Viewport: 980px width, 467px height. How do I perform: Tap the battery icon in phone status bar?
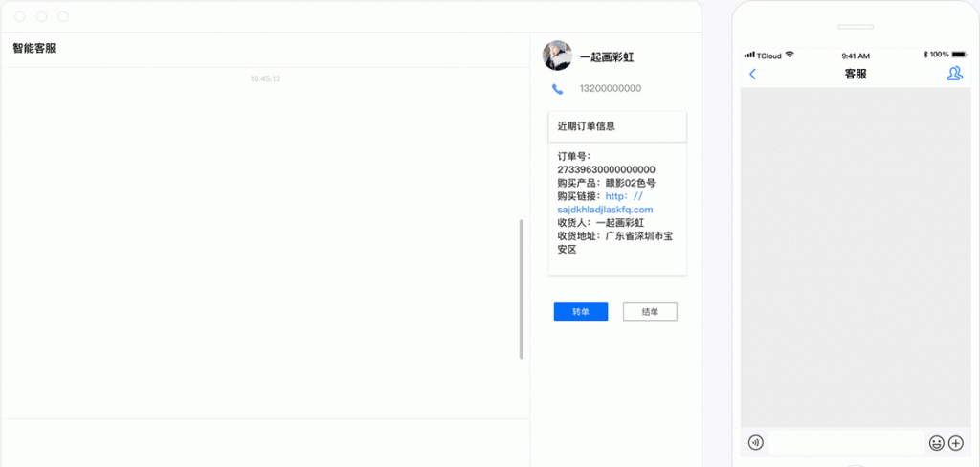(959, 55)
